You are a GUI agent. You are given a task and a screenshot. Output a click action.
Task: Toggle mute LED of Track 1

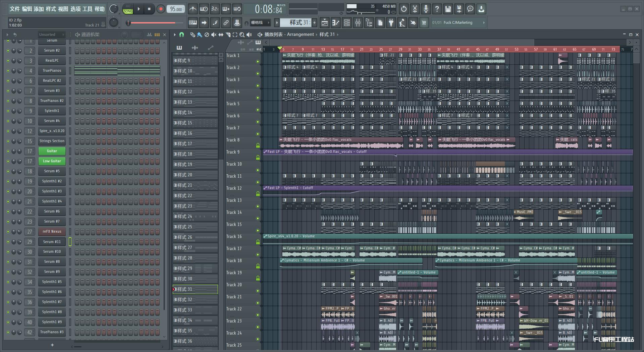(x=258, y=61)
